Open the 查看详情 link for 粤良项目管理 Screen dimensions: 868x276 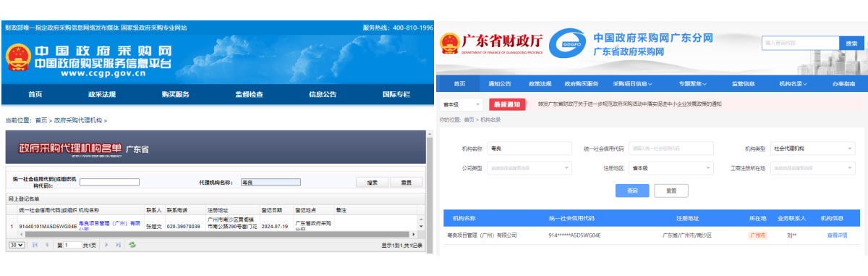(x=838, y=235)
